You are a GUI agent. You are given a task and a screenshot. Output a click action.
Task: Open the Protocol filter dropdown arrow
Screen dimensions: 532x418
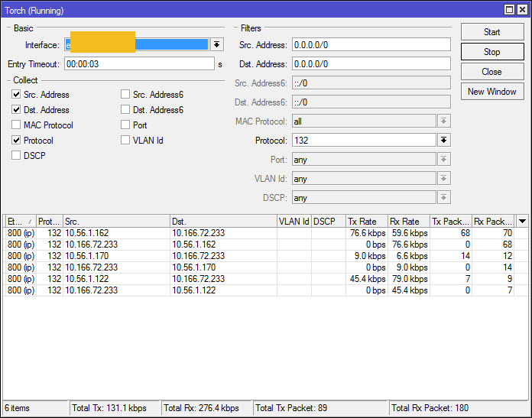pos(444,140)
